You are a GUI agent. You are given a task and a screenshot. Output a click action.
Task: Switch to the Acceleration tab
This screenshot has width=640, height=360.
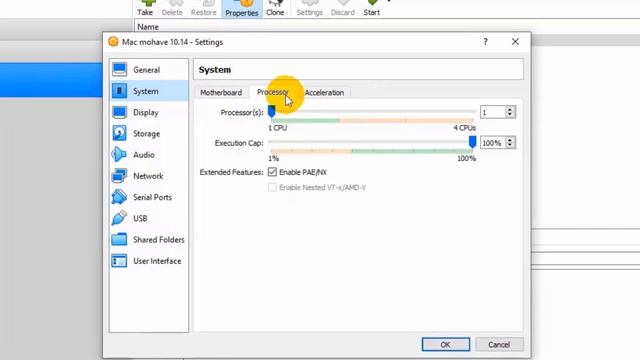coord(324,93)
